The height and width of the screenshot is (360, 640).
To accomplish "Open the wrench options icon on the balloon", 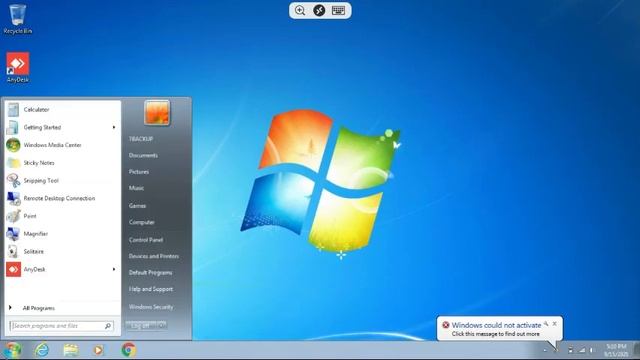I will tap(546, 324).
